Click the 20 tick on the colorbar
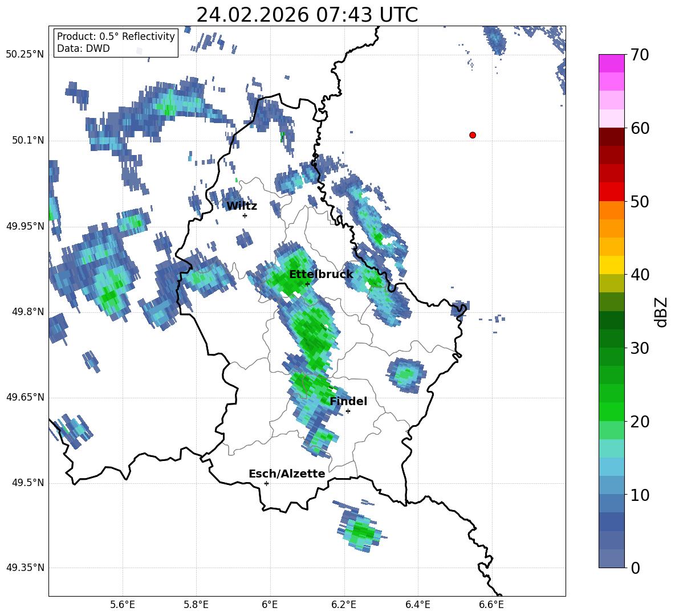Viewport: 675px width, 616px height. (640, 422)
